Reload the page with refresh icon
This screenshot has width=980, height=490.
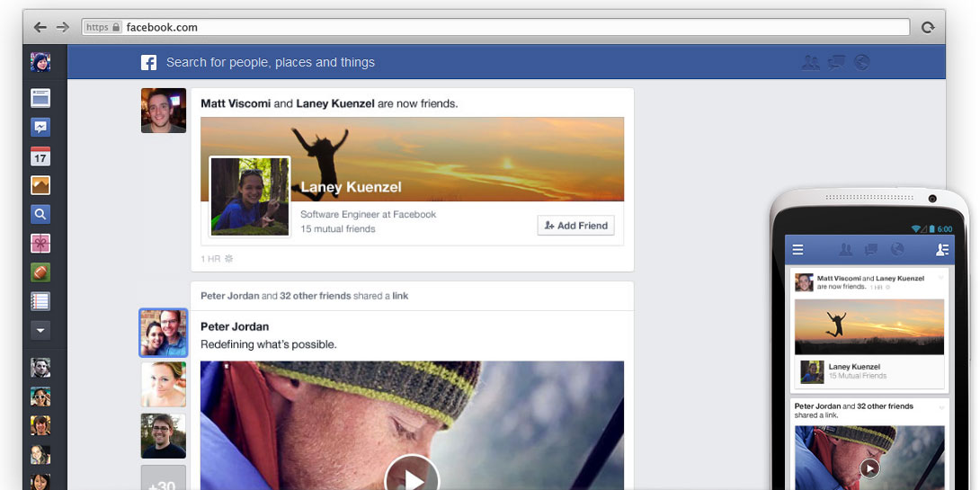[x=928, y=27]
